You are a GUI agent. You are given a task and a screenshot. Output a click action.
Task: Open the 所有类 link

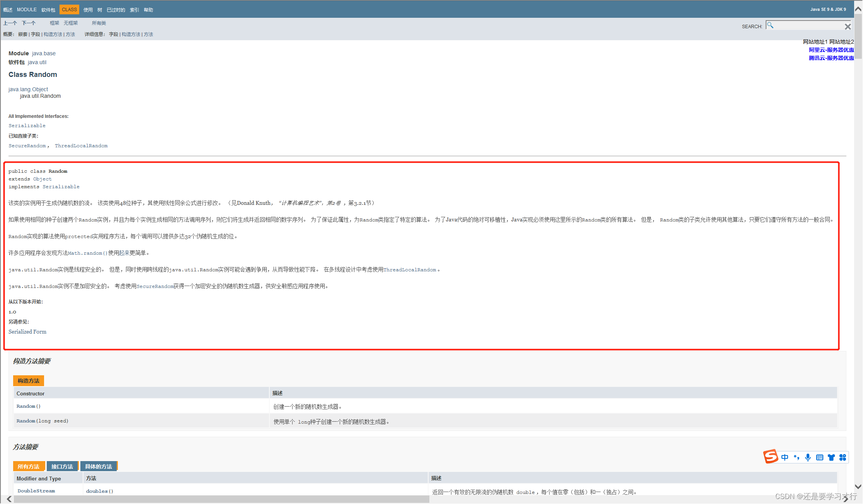99,23
